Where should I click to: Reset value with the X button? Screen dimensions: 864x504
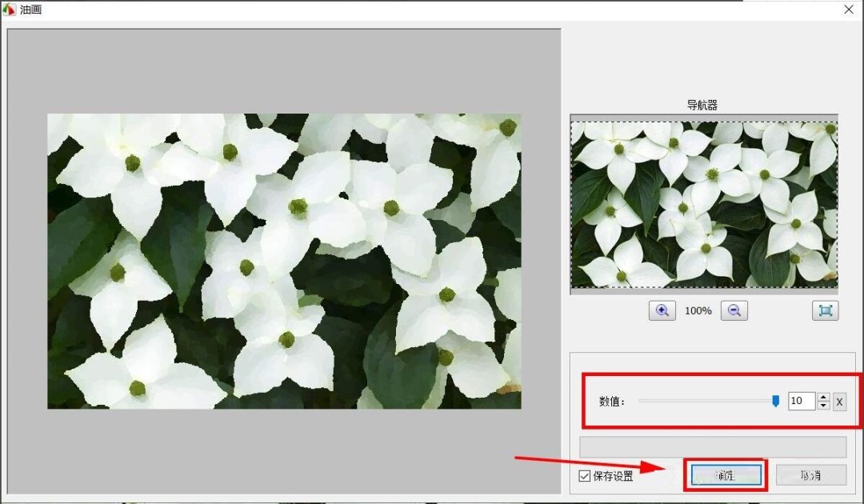(839, 402)
